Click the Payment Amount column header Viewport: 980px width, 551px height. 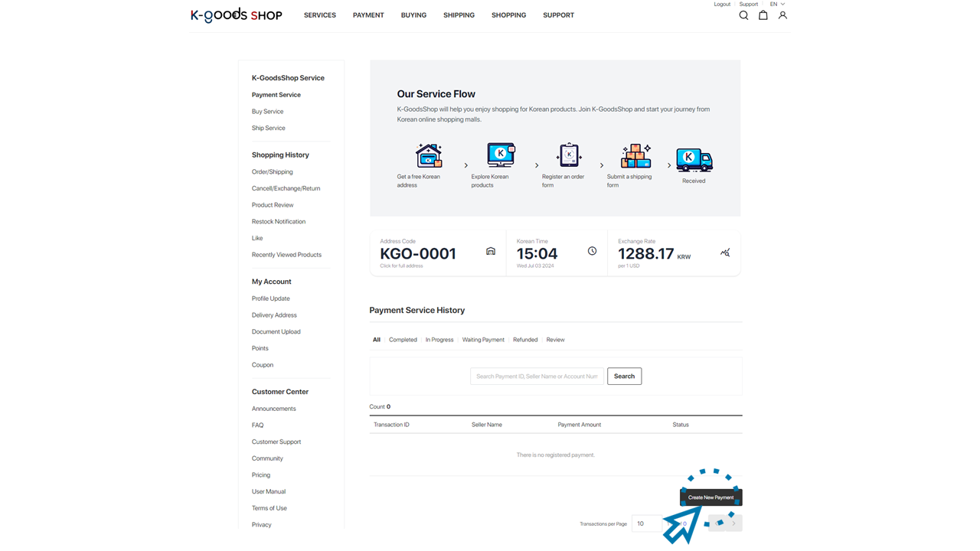pos(580,425)
